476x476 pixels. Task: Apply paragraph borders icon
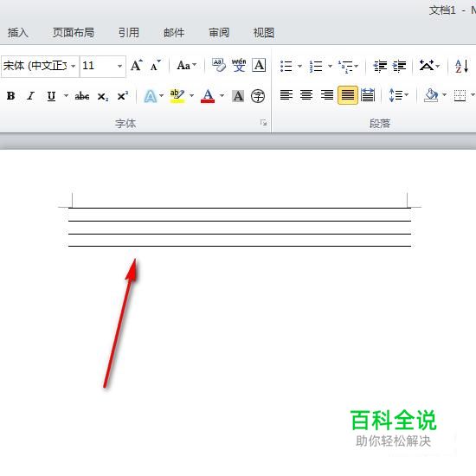(460, 95)
